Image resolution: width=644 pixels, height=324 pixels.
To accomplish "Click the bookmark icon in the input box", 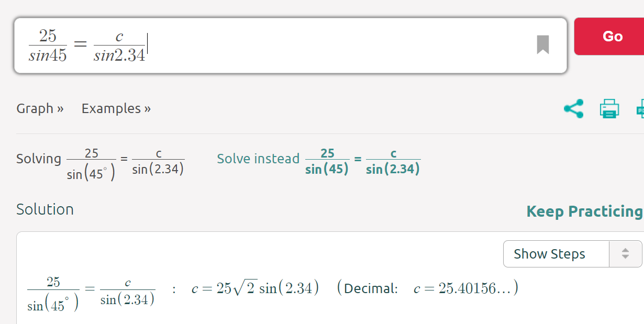I will (x=543, y=45).
